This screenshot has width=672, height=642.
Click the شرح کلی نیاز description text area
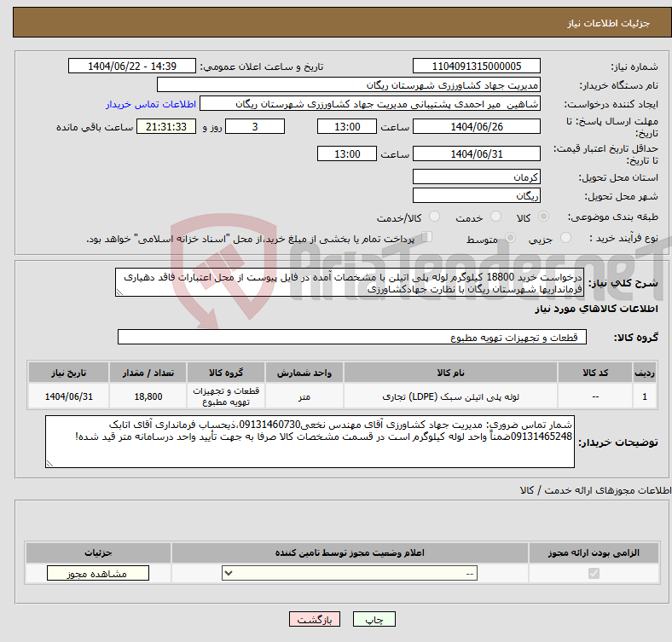point(345,283)
